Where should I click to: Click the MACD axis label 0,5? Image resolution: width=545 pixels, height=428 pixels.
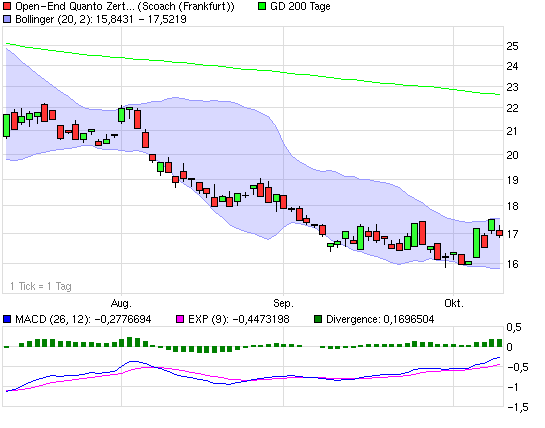[x=514, y=327]
